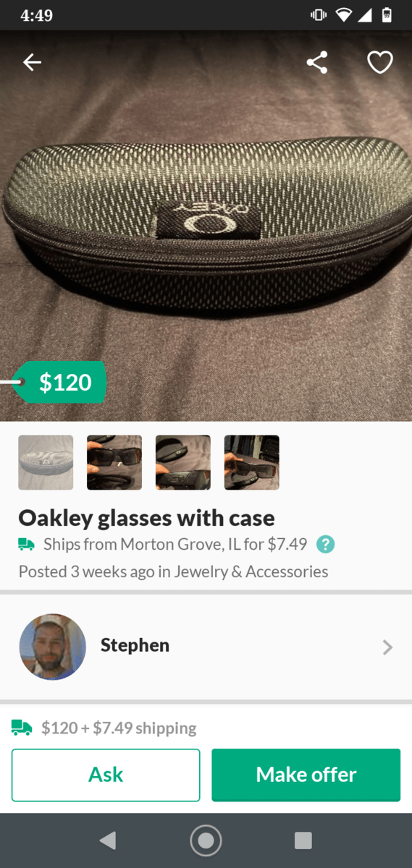
Task: Expand Stephen's profile with the chevron
Action: tap(387, 647)
